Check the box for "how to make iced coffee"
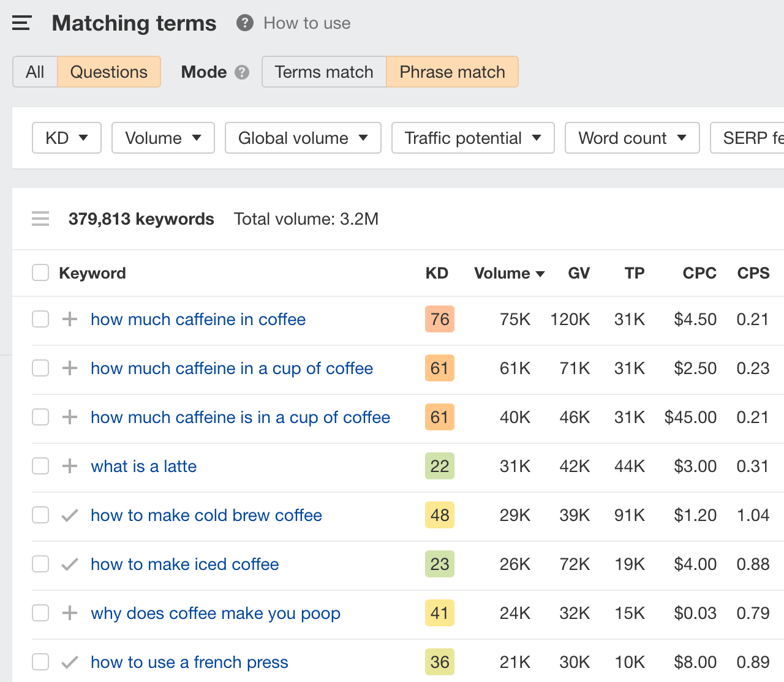Screen dimensions: 784x682 (40, 564)
